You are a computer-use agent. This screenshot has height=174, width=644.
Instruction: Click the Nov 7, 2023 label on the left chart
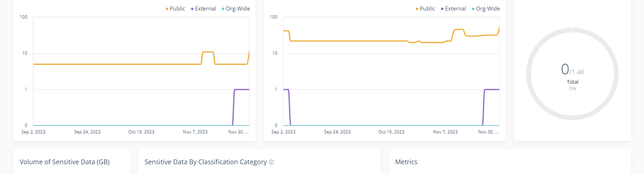click(195, 132)
